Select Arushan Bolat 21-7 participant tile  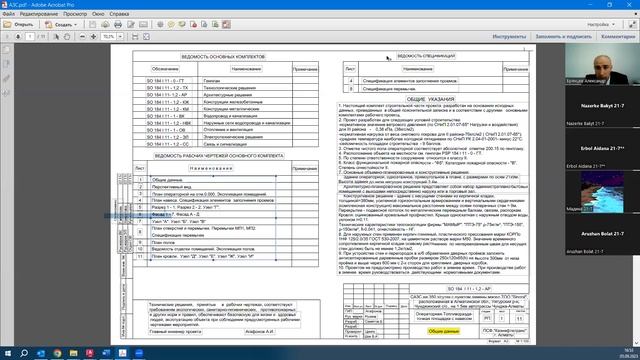(x=602, y=234)
